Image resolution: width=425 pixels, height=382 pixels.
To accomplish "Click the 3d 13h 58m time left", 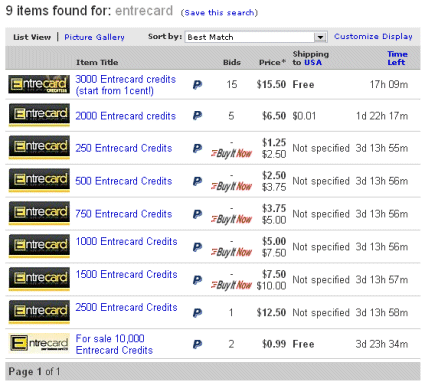I will tap(382, 312).
